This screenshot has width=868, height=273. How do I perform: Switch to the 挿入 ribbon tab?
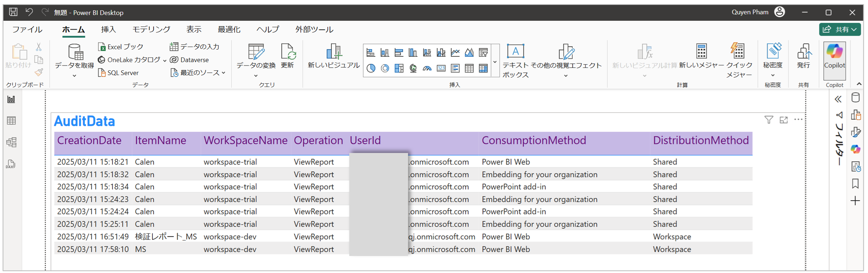click(108, 30)
